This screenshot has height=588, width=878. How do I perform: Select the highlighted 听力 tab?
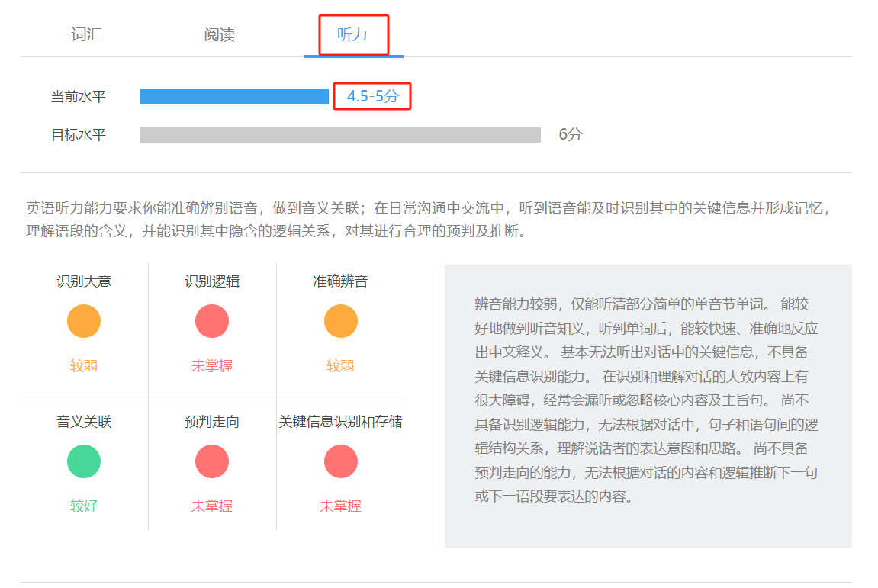tap(350, 34)
